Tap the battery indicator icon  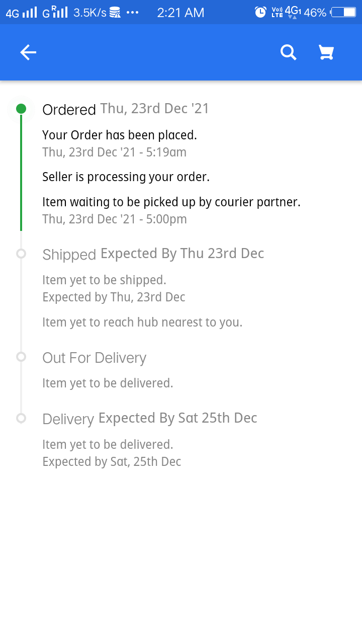point(343,13)
